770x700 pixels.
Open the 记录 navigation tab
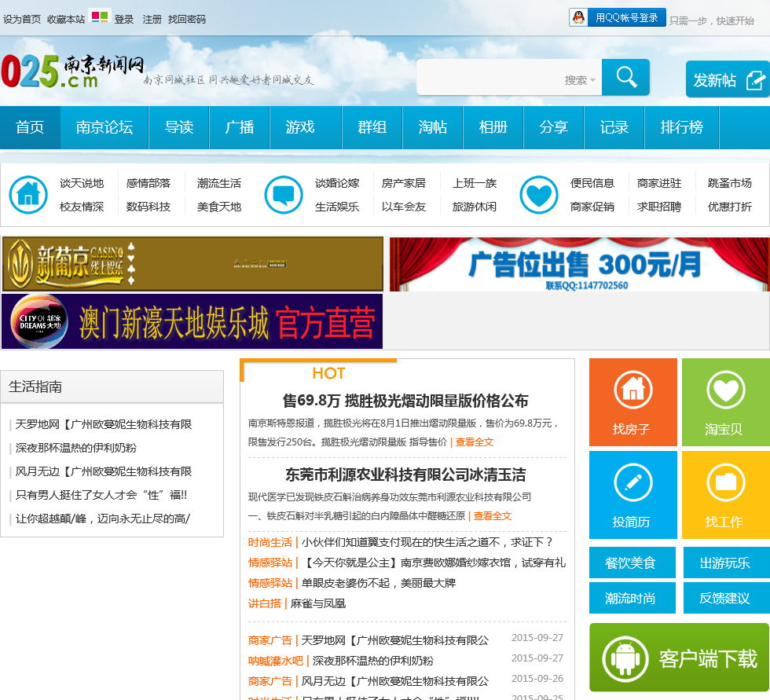[x=614, y=127]
